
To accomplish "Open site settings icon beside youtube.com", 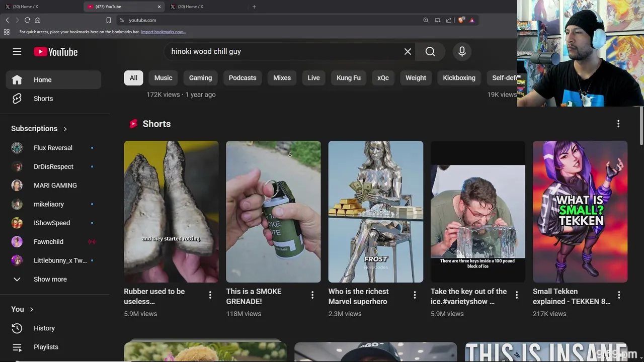I will [121, 20].
